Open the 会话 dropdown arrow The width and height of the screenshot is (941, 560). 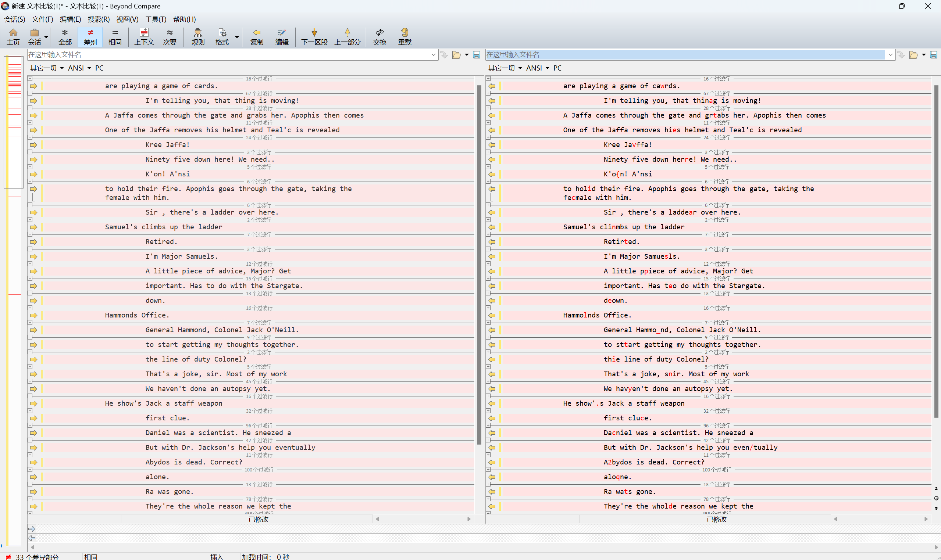46,37
